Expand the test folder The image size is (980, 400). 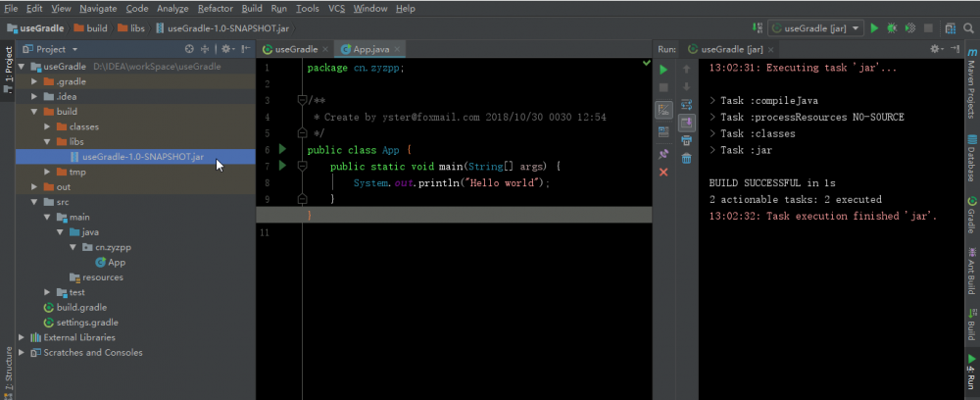(47, 292)
